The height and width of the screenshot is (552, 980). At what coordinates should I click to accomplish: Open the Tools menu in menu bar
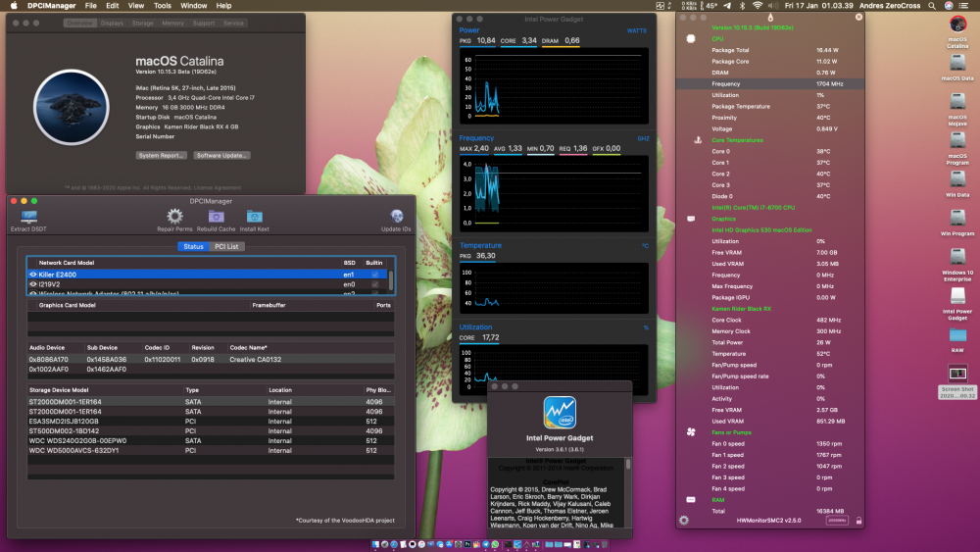click(163, 6)
